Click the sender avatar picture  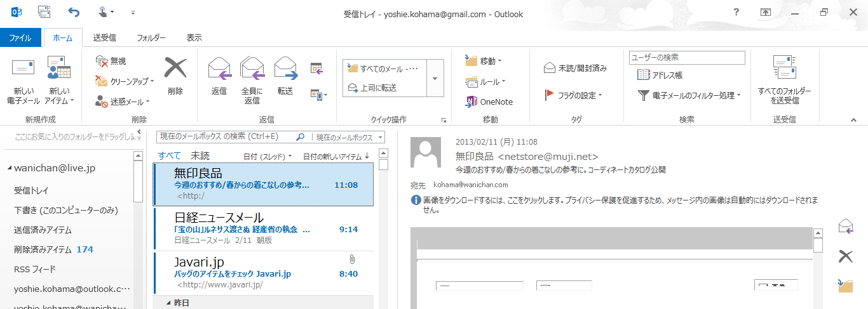[x=426, y=153]
